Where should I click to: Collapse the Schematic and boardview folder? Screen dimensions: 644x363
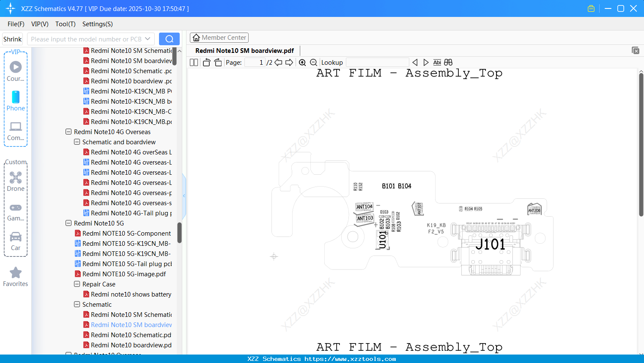(x=77, y=142)
